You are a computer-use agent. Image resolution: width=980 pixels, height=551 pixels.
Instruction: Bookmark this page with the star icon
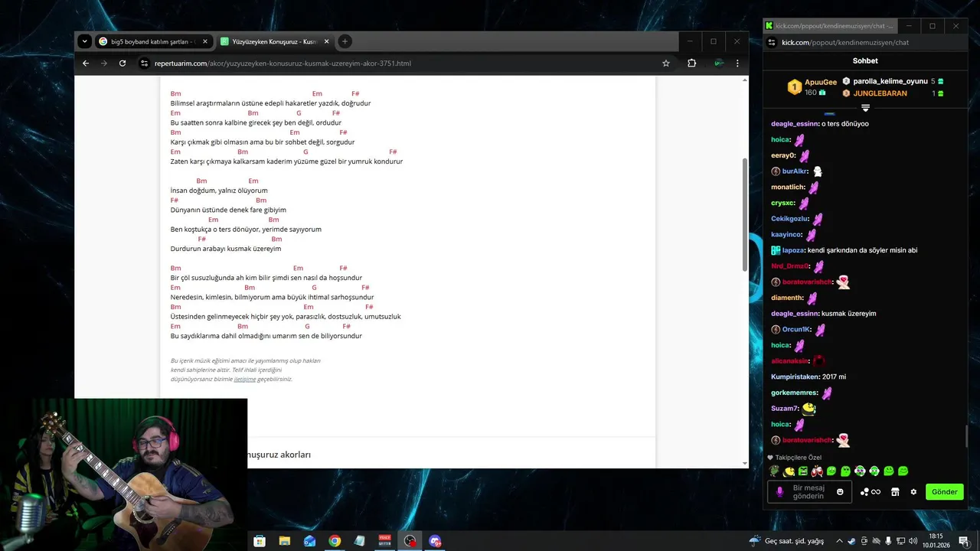coord(666,64)
